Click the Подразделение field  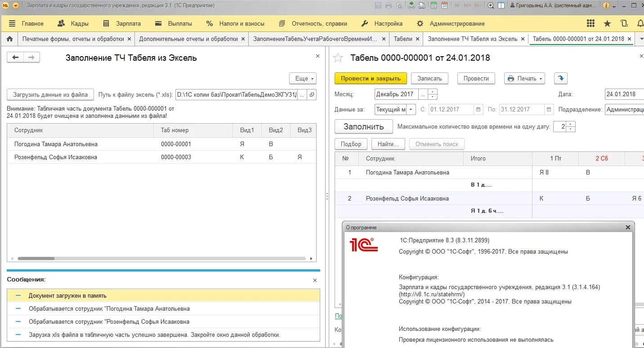624,109
